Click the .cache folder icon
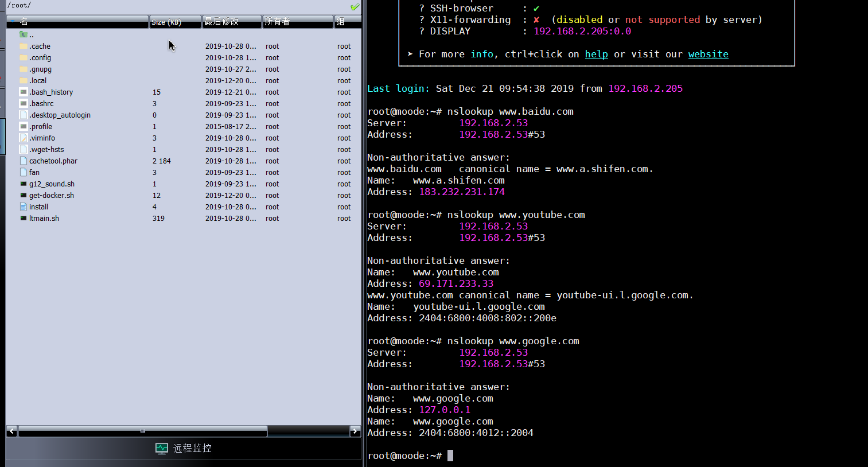The height and width of the screenshot is (467, 868). pyautogui.click(x=22, y=46)
